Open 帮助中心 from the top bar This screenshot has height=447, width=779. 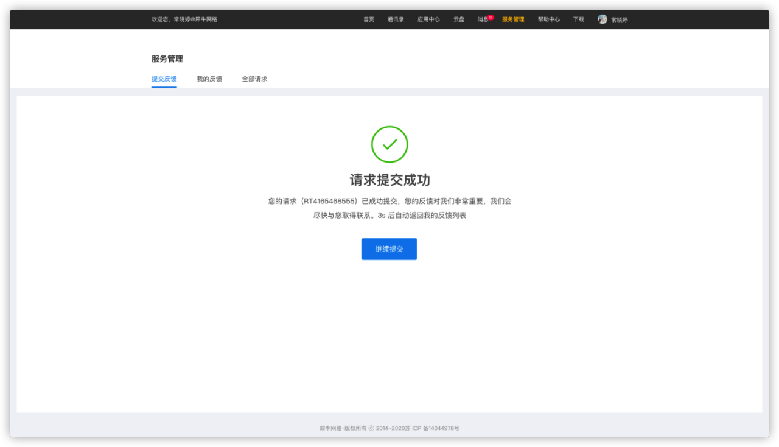[x=549, y=19]
